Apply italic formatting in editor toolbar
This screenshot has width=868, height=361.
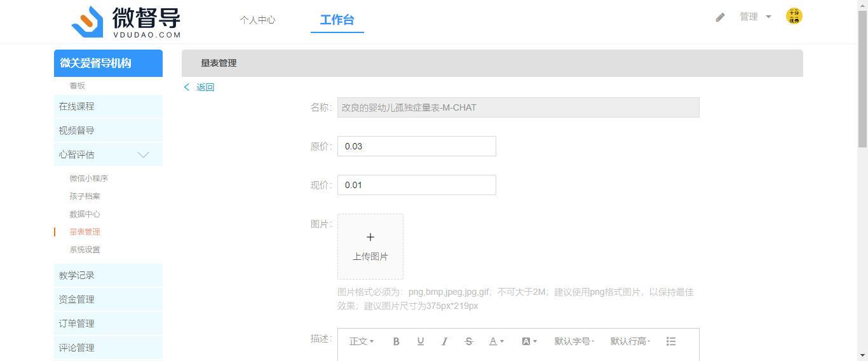445,341
